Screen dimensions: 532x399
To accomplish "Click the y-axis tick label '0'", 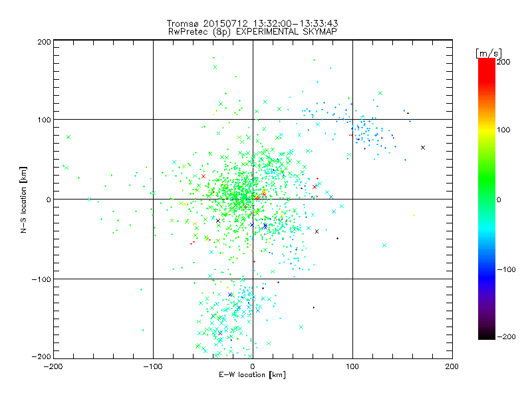I will click(49, 199).
